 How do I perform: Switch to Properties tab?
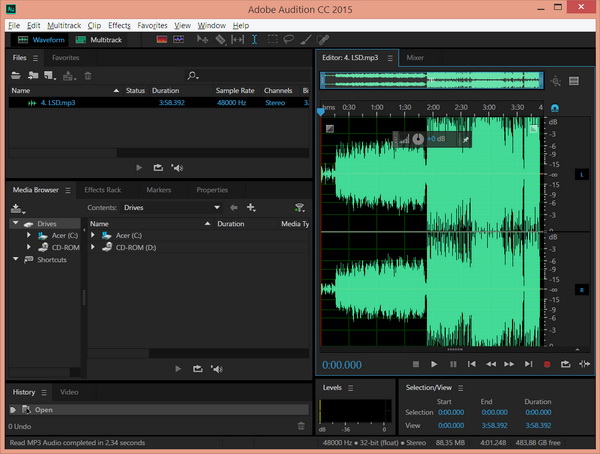pyautogui.click(x=212, y=190)
